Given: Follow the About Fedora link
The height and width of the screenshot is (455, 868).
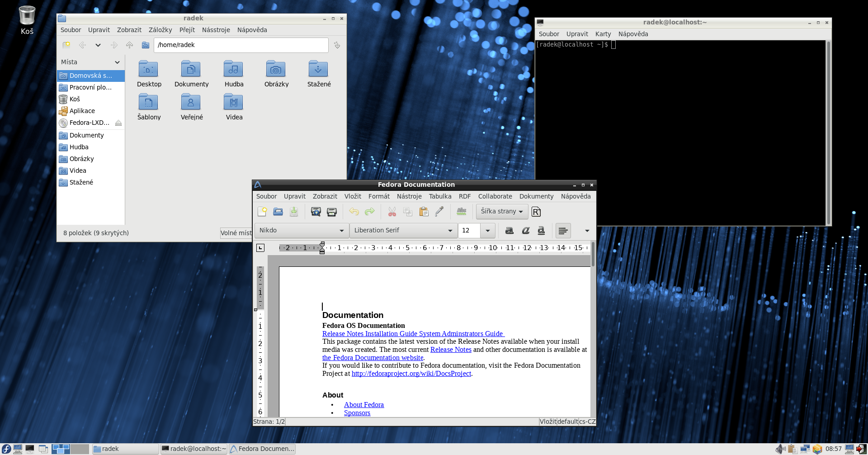Looking at the screenshot, I should coord(363,405).
